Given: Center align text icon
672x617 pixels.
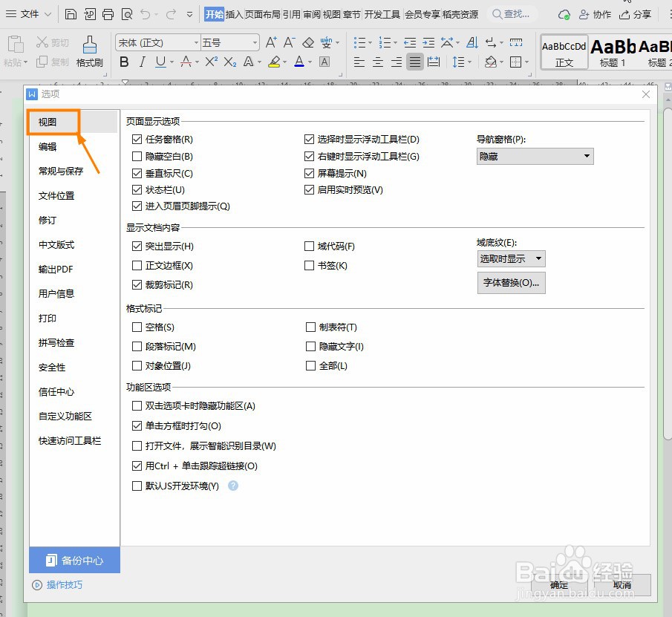Looking at the screenshot, I should click(x=377, y=62).
